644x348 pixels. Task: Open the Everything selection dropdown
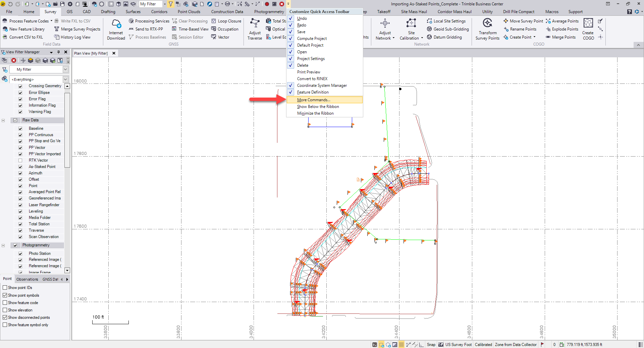pyautogui.click(x=65, y=79)
